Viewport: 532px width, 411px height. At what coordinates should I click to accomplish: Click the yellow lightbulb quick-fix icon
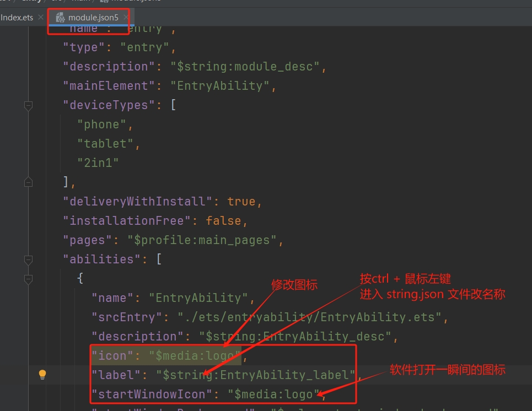pos(42,375)
